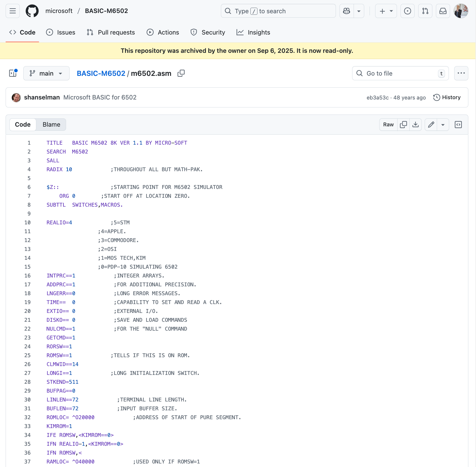Copy raw file contents icon
The width and height of the screenshot is (476, 467).
(403, 125)
